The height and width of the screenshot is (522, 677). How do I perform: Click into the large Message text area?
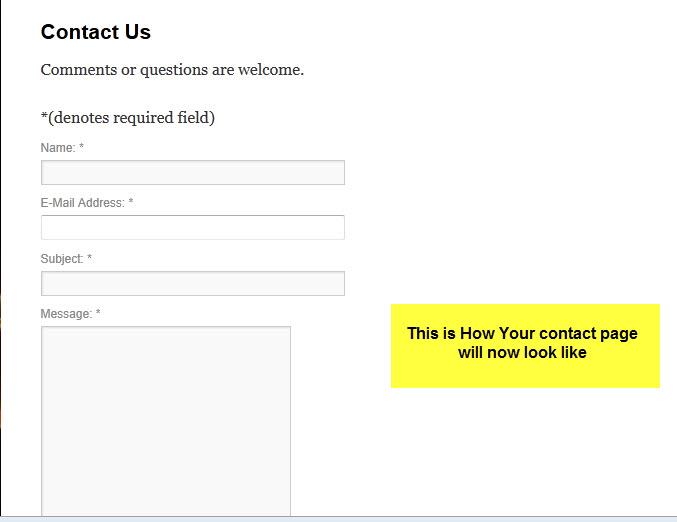pos(166,420)
